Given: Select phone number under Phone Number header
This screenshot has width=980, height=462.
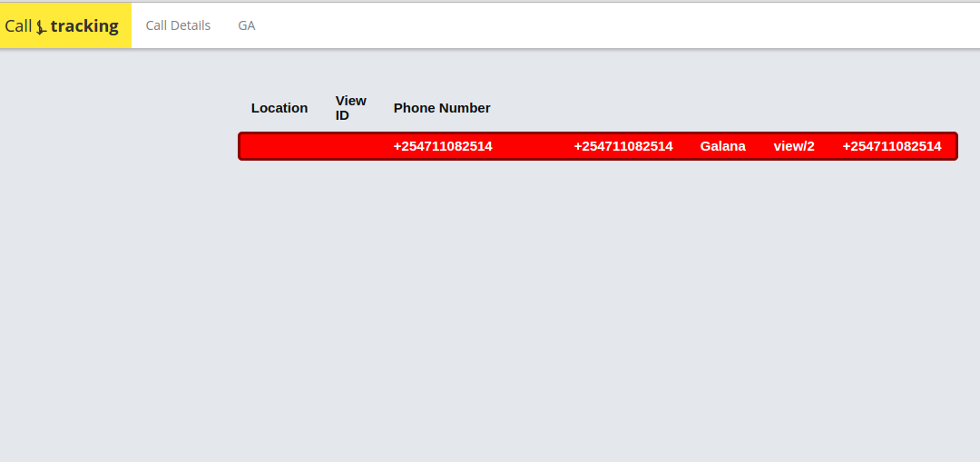Looking at the screenshot, I should pyautogui.click(x=443, y=146).
